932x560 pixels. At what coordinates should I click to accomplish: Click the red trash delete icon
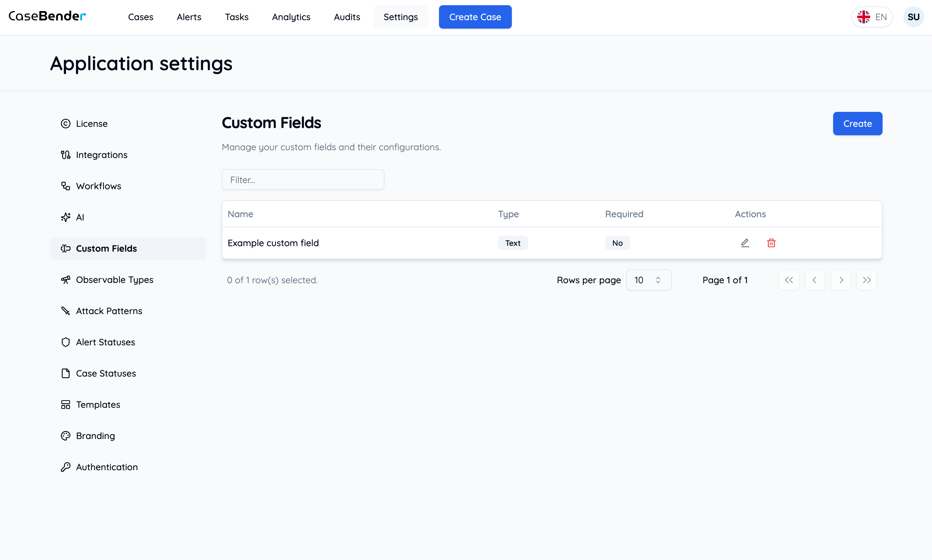click(771, 243)
